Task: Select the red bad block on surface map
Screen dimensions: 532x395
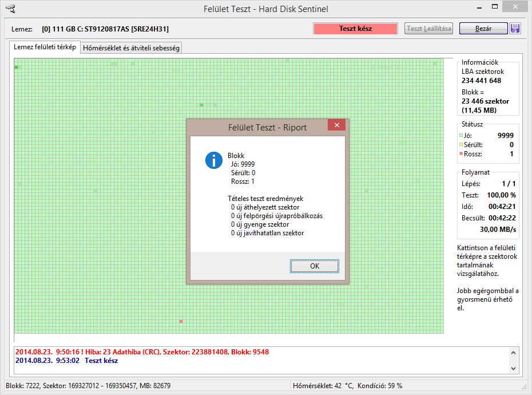Action: point(181,321)
